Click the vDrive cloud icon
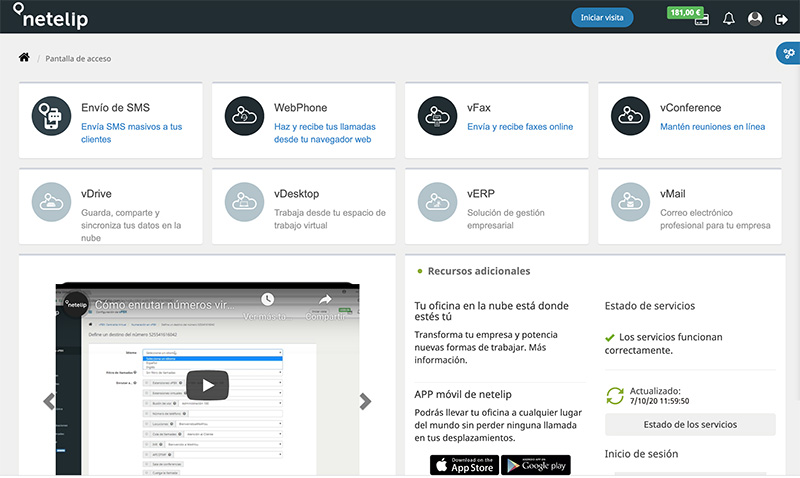This screenshot has height=478, width=800. tap(52, 202)
